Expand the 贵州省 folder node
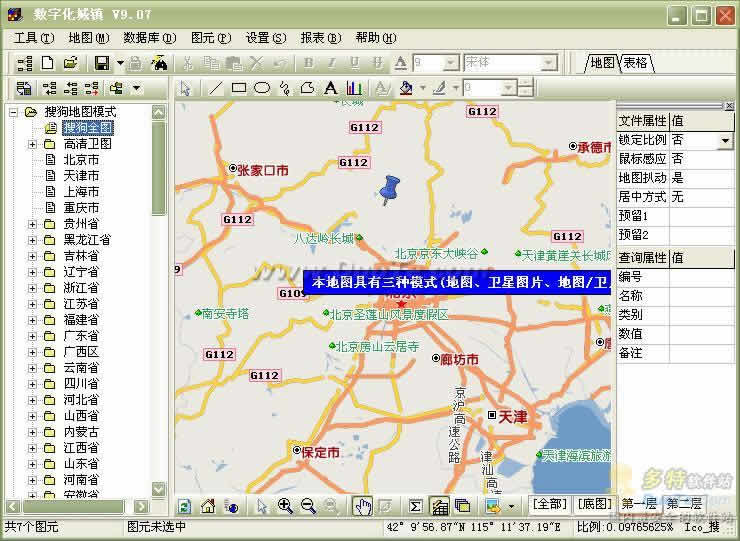740x541 pixels. coord(32,224)
